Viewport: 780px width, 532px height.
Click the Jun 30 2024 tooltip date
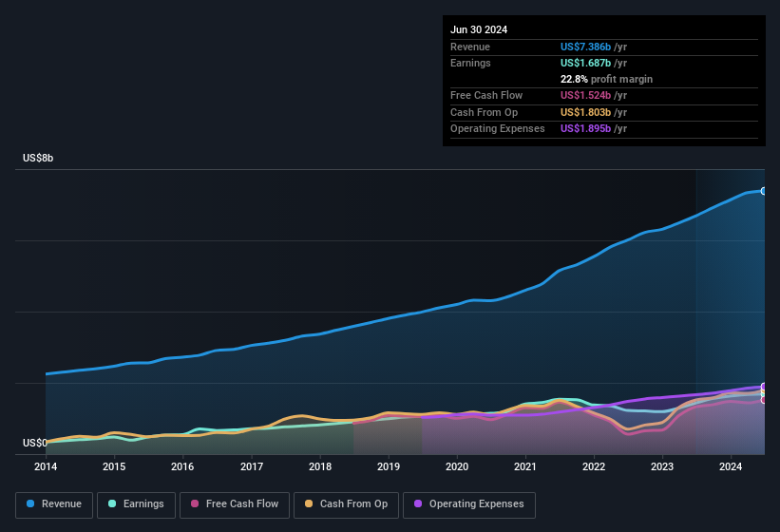coord(479,29)
